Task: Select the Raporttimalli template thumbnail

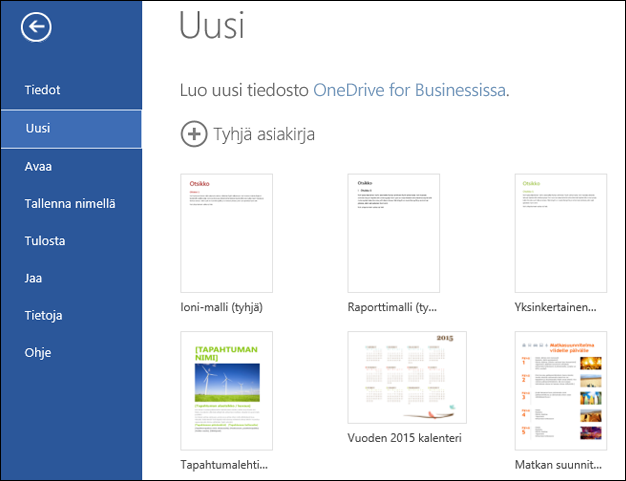Action: (x=394, y=233)
